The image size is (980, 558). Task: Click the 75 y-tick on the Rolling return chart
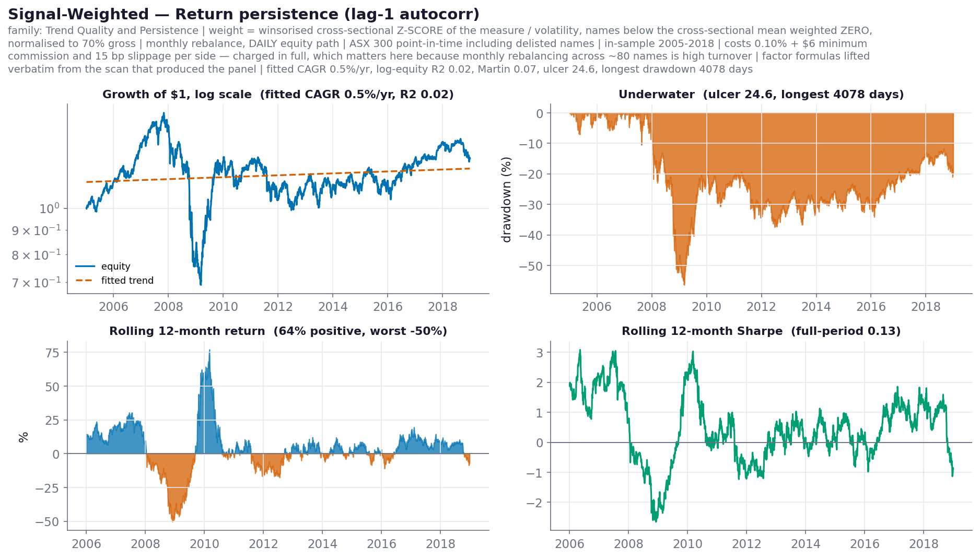pyautogui.click(x=53, y=353)
